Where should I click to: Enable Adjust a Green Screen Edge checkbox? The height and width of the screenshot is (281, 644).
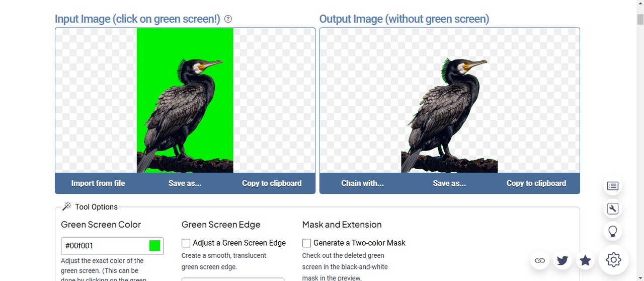pyautogui.click(x=186, y=243)
